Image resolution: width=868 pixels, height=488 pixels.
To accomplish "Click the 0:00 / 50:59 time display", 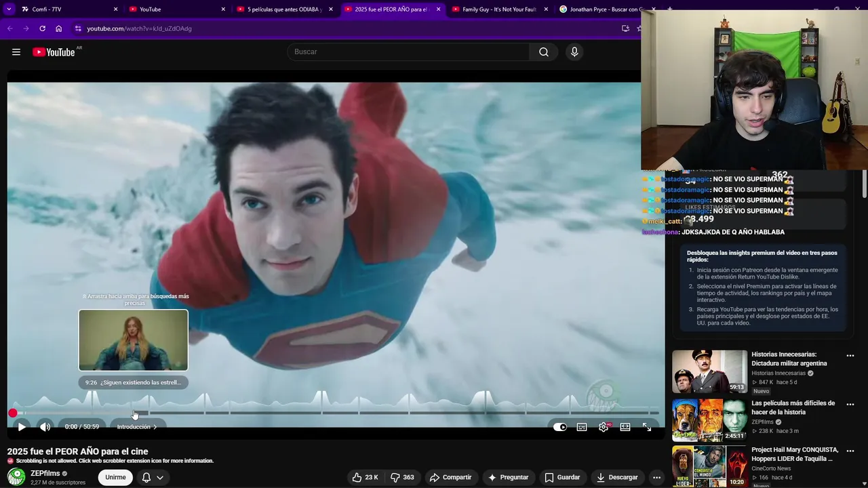I will coord(82,427).
